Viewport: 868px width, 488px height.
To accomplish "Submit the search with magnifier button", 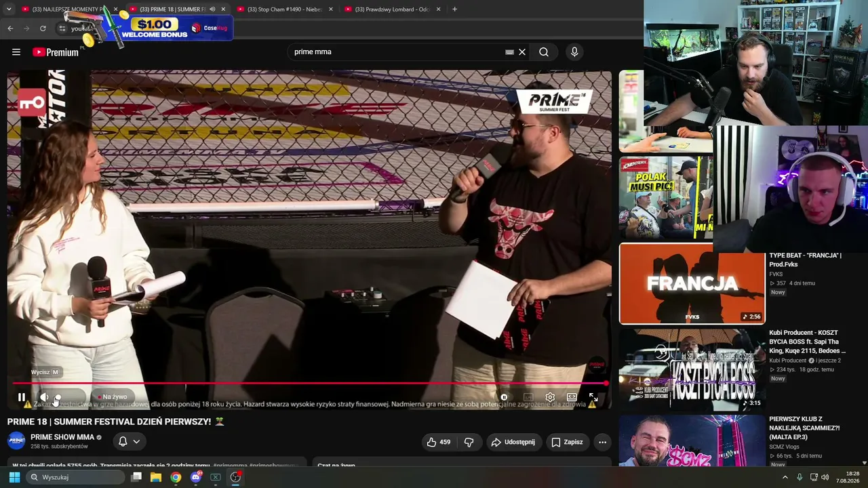I will point(544,52).
